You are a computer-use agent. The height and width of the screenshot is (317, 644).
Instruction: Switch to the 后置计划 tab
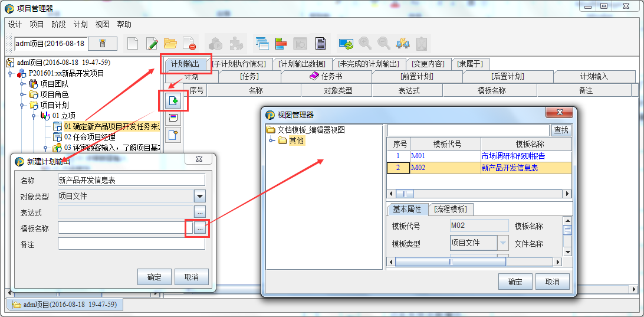click(508, 77)
